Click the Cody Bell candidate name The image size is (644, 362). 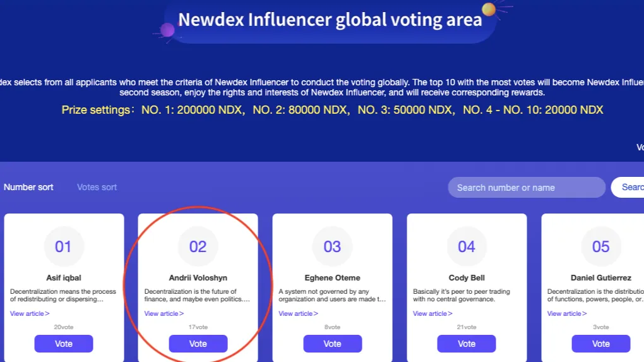coord(467,278)
